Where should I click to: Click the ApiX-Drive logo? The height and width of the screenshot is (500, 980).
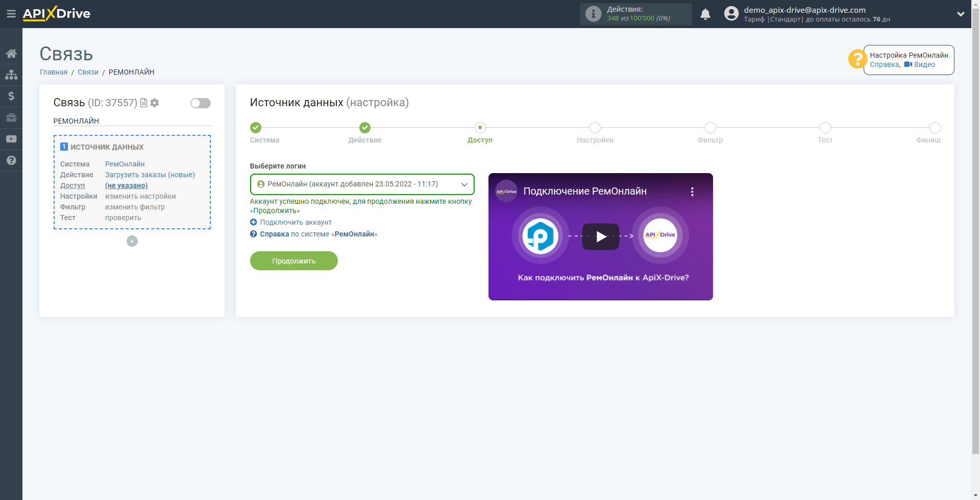pyautogui.click(x=57, y=14)
